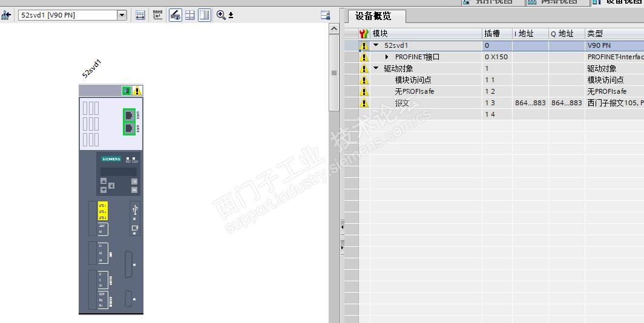
Task: Select the 设备概览 tab
Action: (373, 16)
